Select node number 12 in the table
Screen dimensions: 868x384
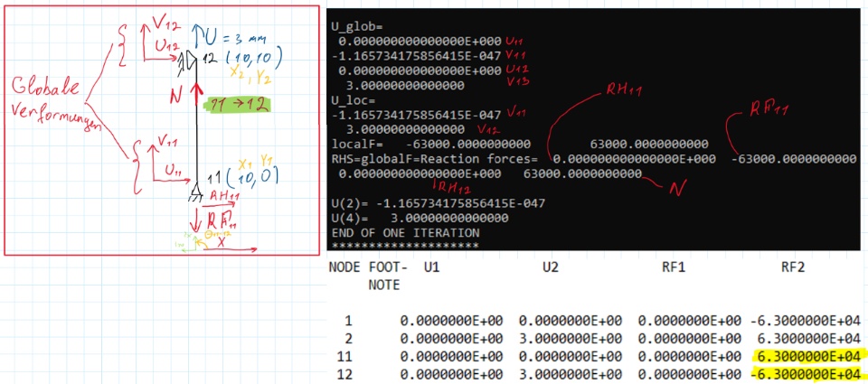[x=344, y=374]
